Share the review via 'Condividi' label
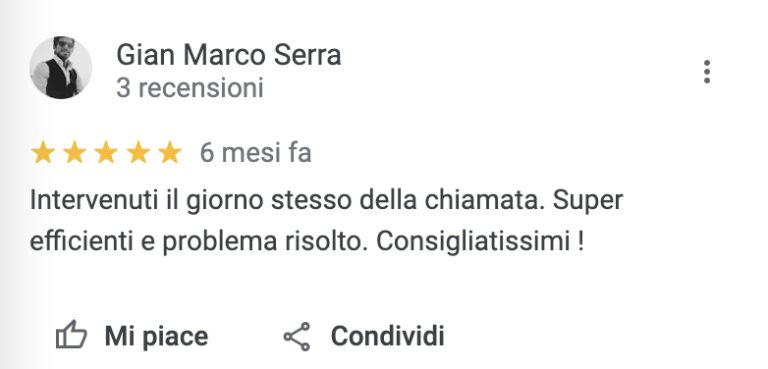 pos(387,336)
